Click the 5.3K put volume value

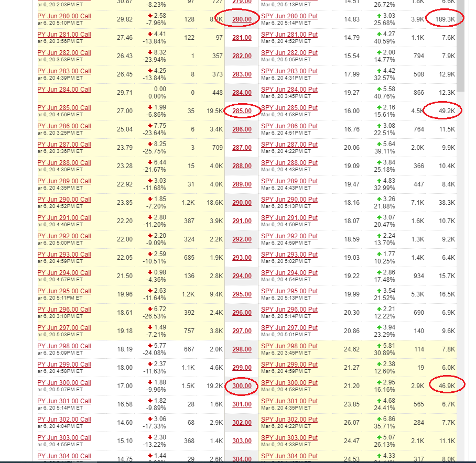(418, 294)
